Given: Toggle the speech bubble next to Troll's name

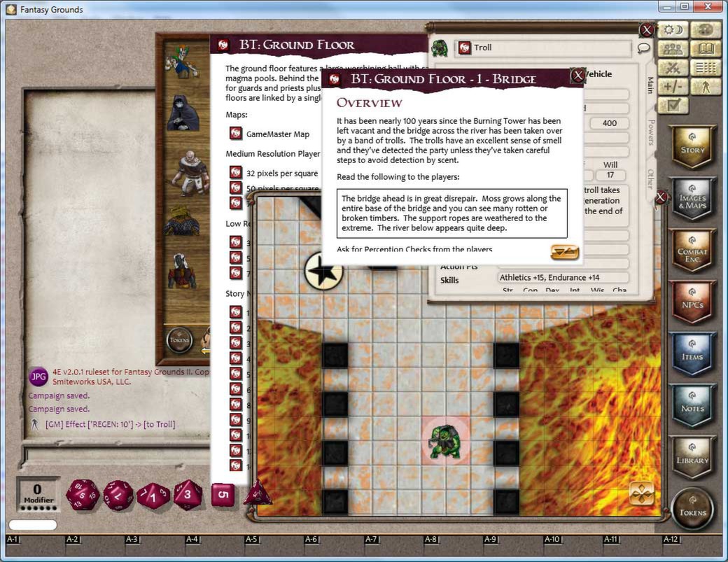Looking at the screenshot, I should click(x=642, y=48).
